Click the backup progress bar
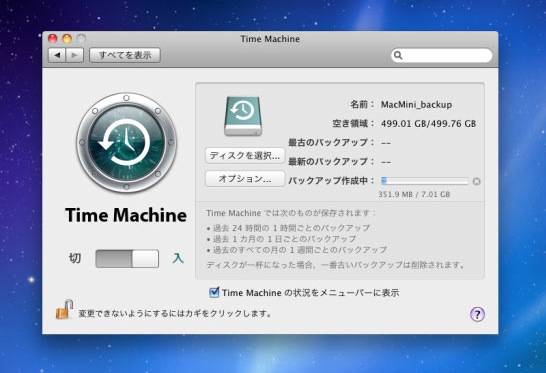The height and width of the screenshot is (373, 546). click(425, 181)
